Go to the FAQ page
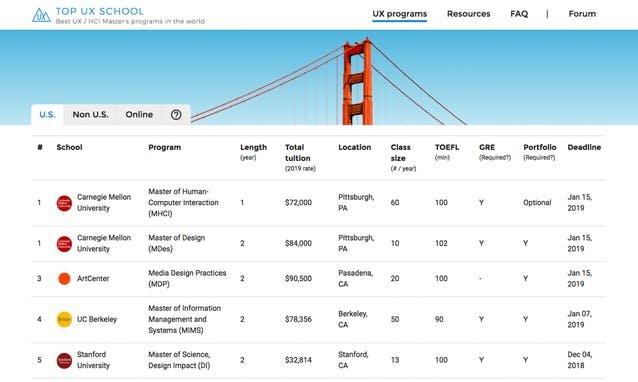638x382 pixels. point(519,14)
